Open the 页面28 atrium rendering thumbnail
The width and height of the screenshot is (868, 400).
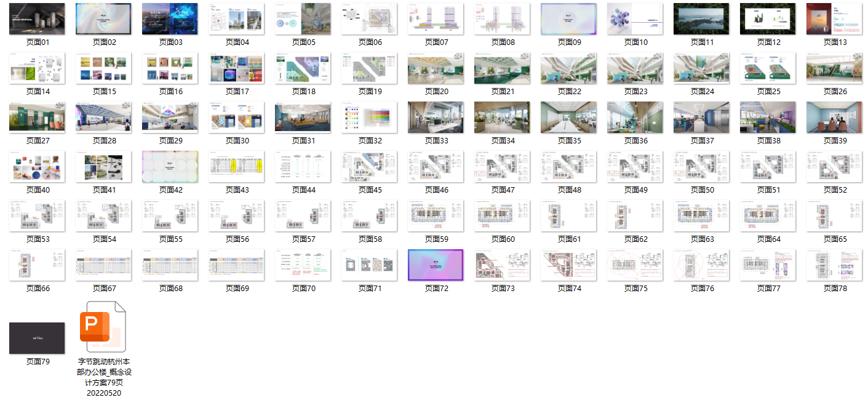[x=103, y=117]
